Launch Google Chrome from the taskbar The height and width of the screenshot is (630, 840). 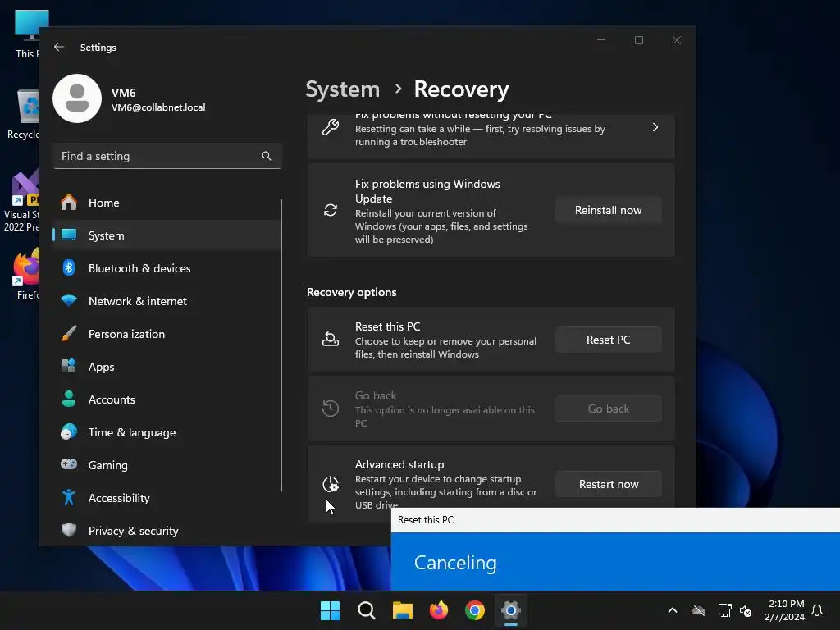point(475,610)
